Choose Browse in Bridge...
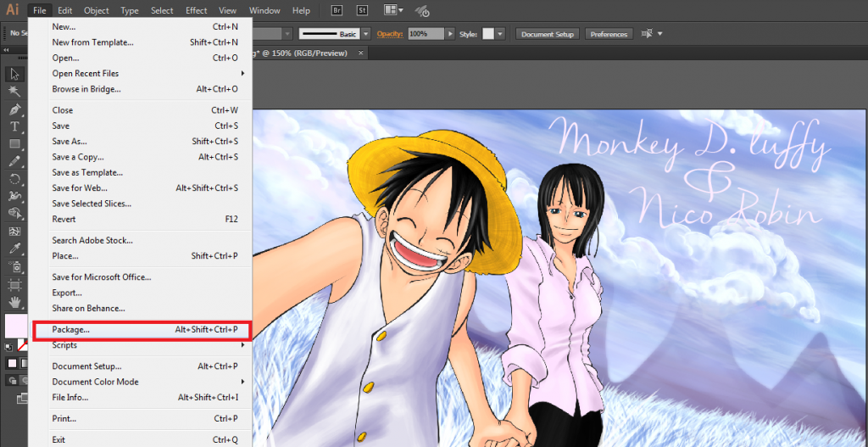868x447 pixels. (x=142, y=88)
